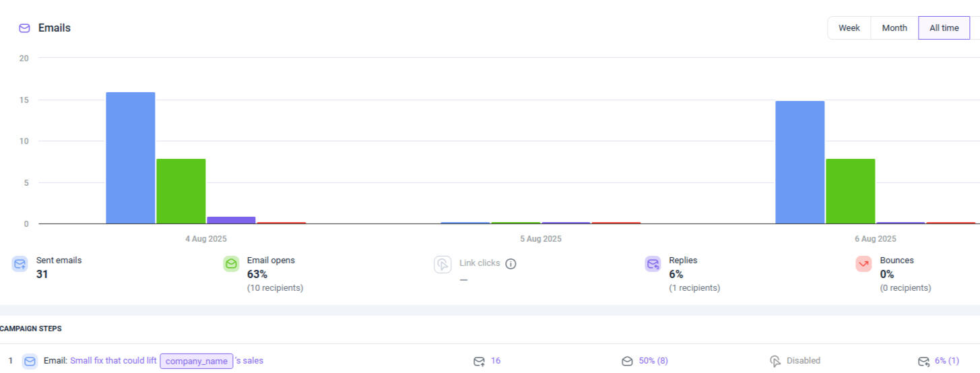Click the step 1 email envelope icon

coord(30,361)
